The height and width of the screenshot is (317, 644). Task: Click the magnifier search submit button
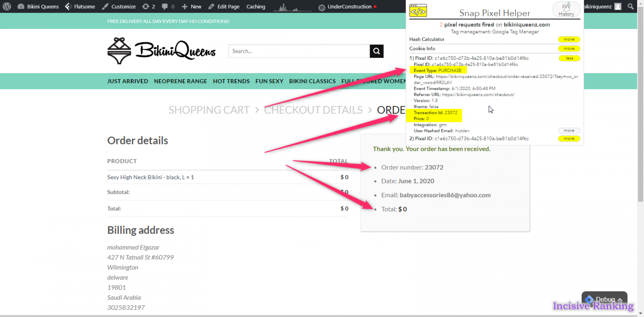(377, 51)
